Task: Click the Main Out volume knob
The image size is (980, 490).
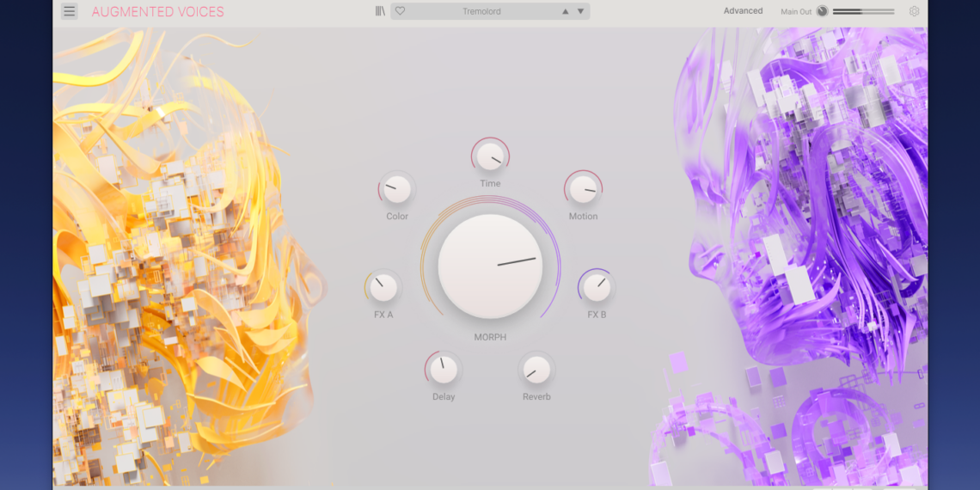Action: 823,11
